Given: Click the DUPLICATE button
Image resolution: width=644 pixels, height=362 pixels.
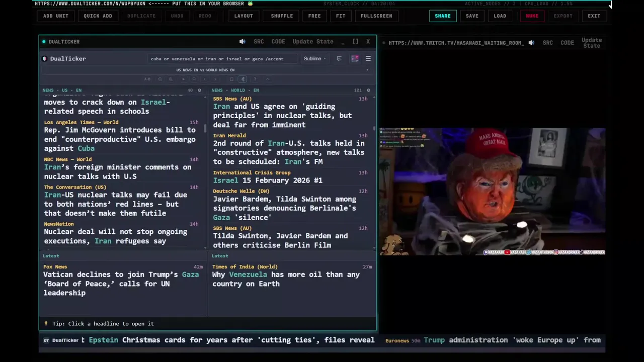Looking at the screenshot, I should [x=141, y=16].
